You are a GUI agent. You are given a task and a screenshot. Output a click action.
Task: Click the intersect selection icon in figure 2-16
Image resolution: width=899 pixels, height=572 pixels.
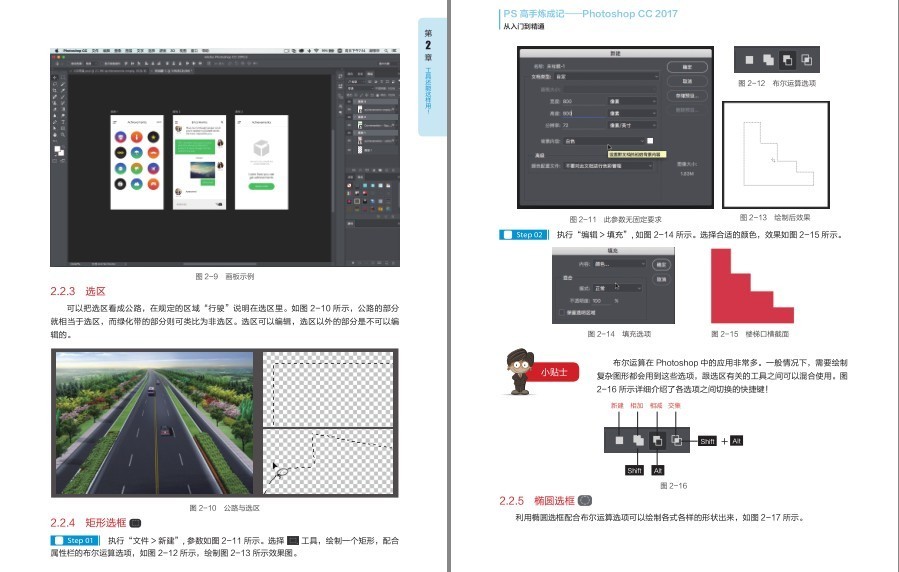click(677, 440)
